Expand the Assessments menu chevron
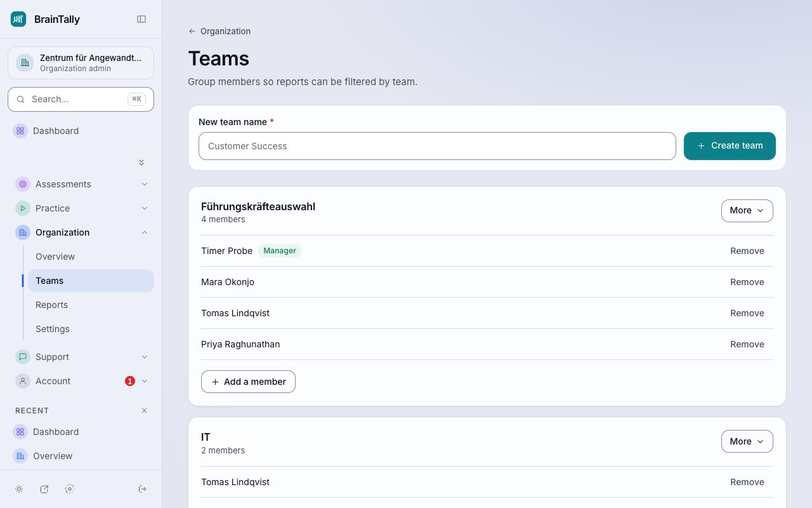This screenshot has width=812, height=508. click(145, 184)
